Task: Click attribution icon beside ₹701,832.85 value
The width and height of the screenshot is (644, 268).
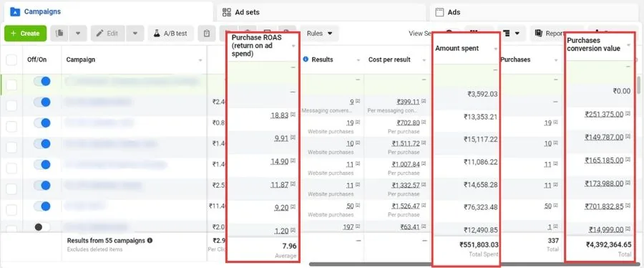Action: (628, 206)
